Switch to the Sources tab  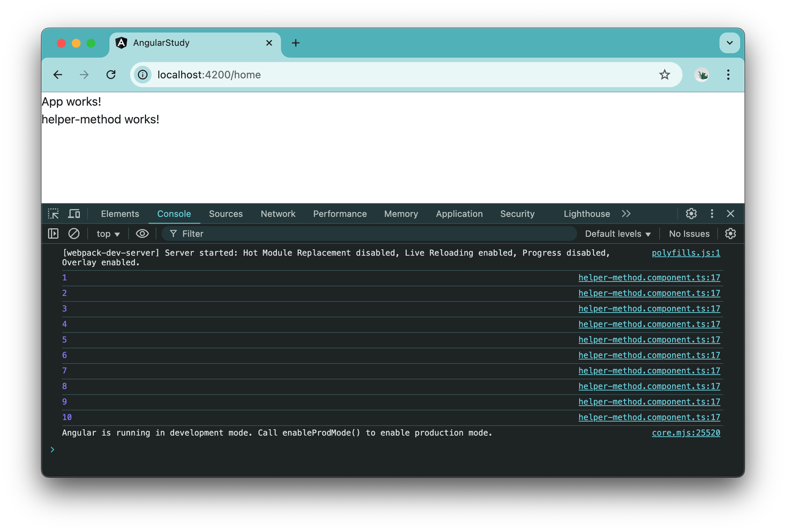226,214
